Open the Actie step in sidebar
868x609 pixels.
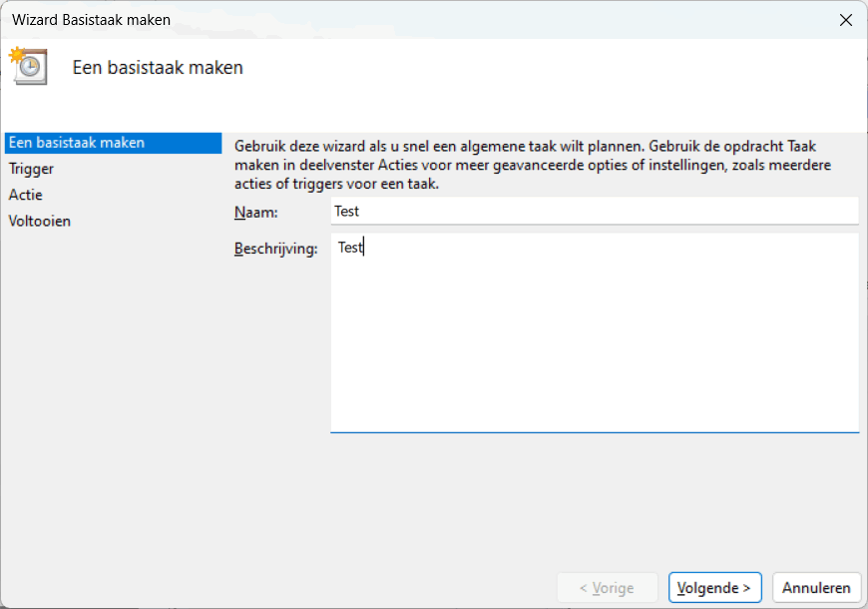pyautogui.click(x=26, y=195)
